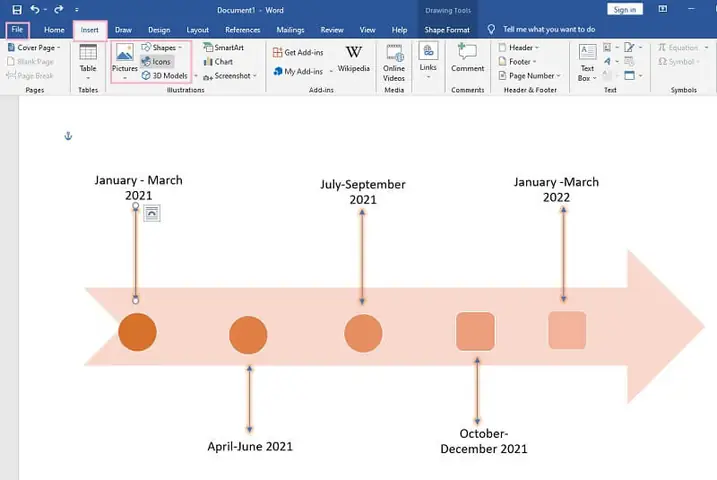Open the Shape Format tab

click(447, 30)
